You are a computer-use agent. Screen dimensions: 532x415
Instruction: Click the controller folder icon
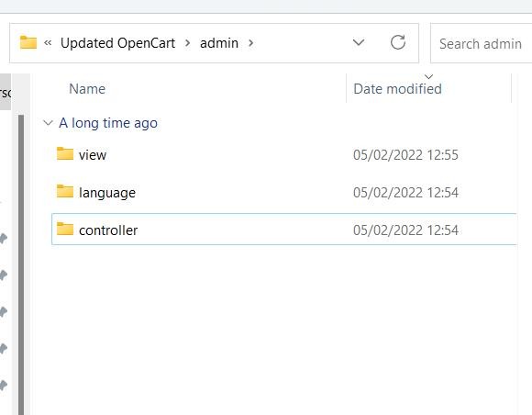pos(65,230)
